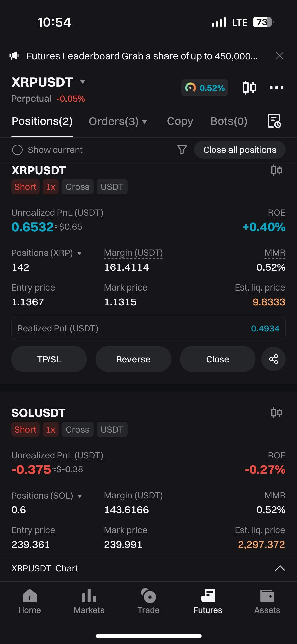Open the three-dot more options menu

click(276, 88)
